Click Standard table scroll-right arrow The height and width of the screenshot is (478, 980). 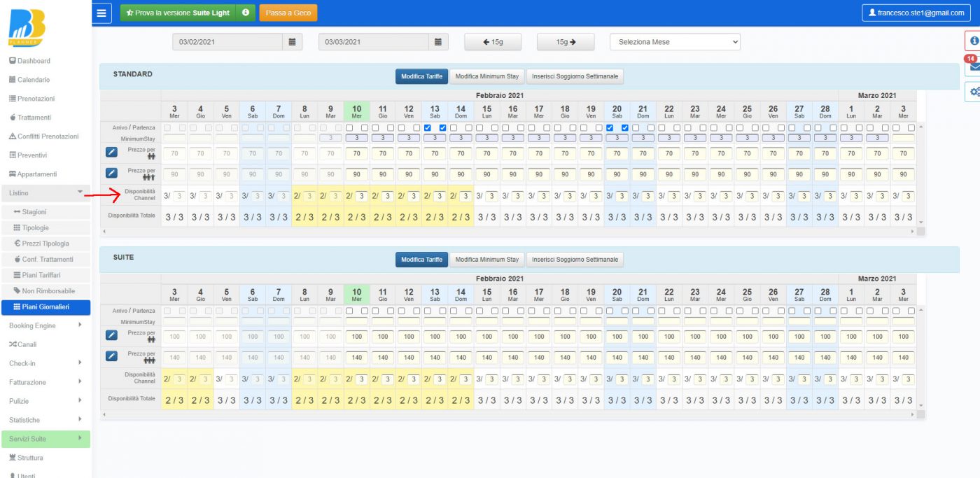912,231
